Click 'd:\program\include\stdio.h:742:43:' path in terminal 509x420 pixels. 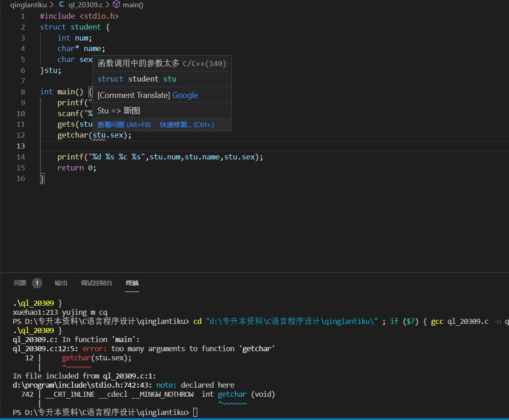[x=82, y=385]
